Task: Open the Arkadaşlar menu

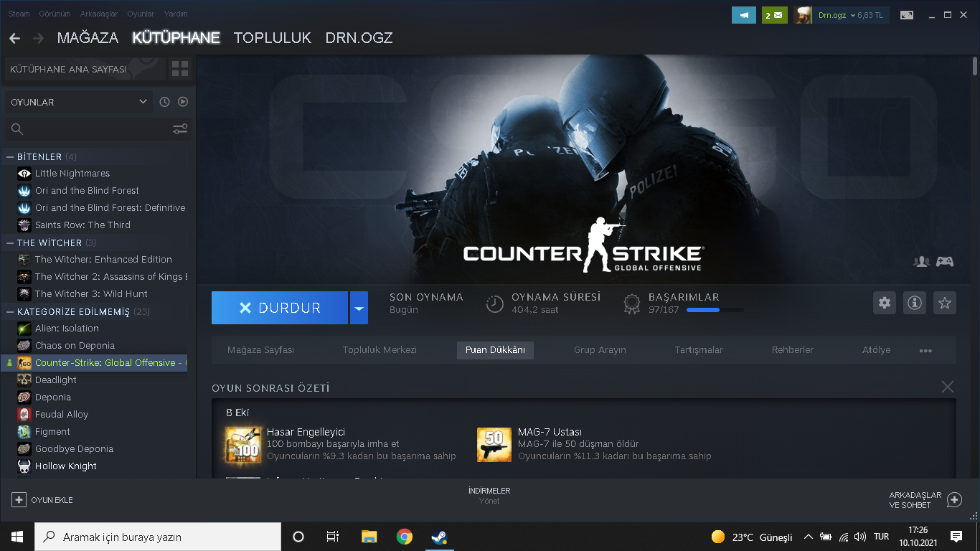Action: (98, 14)
